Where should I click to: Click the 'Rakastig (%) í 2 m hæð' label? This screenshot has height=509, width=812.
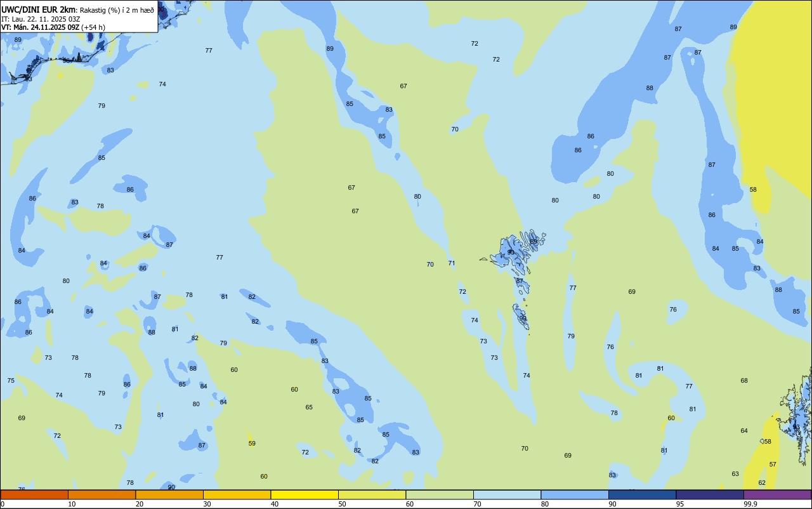coord(117,10)
